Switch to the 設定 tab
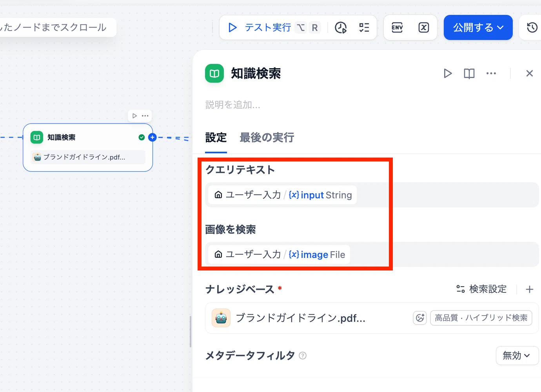The image size is (541, 392). 216,138
